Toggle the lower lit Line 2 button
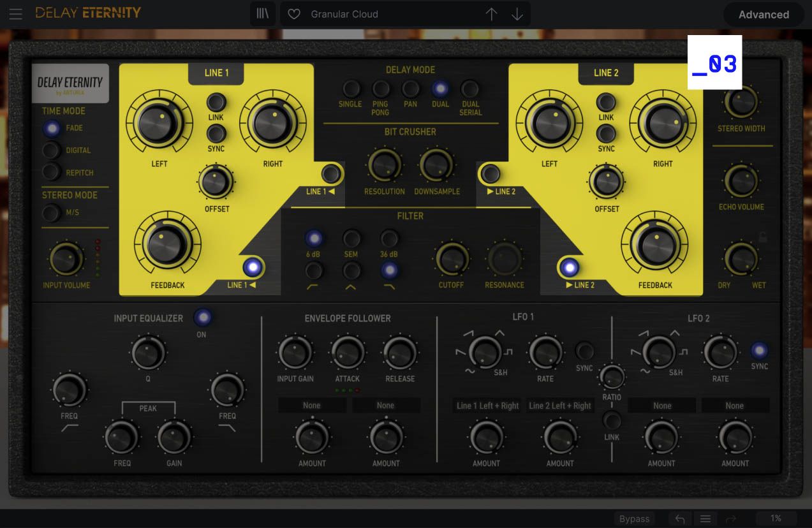 point(568,267)
